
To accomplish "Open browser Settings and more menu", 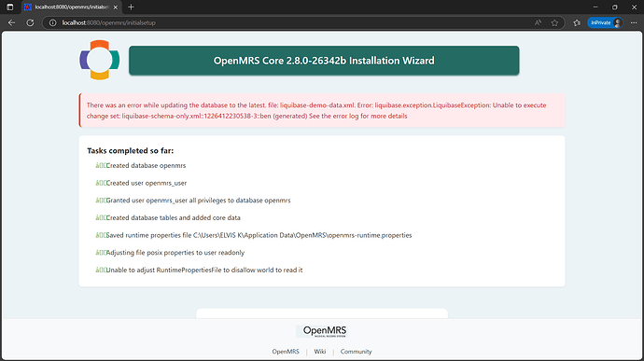I will click(x=634, y=22).
